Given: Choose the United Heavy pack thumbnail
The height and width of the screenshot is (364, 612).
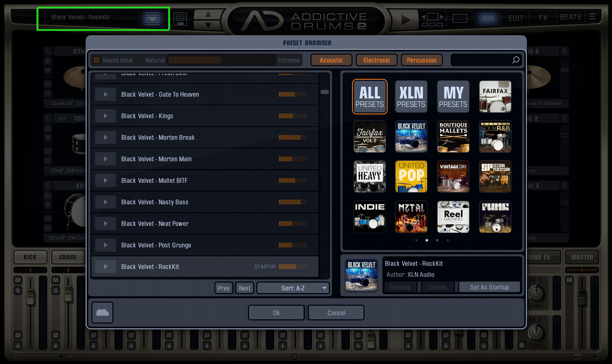Looking at the screenshot, I should pos(370,176).
